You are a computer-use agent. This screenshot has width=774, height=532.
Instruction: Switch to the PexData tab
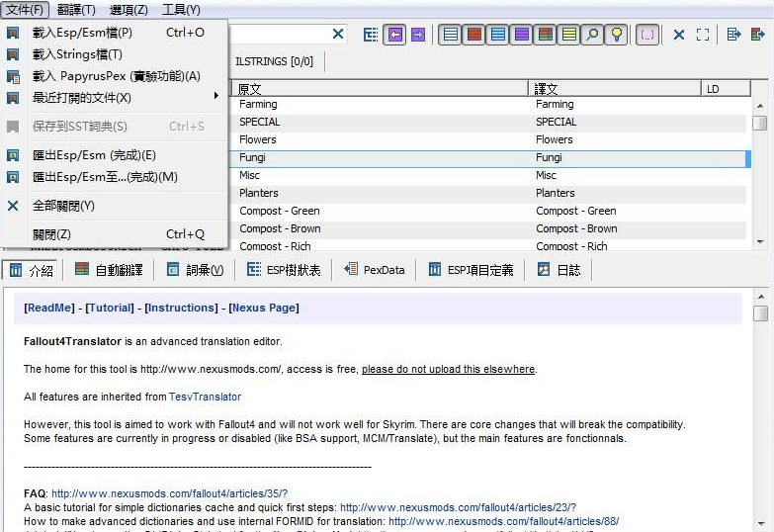(375, 270)
